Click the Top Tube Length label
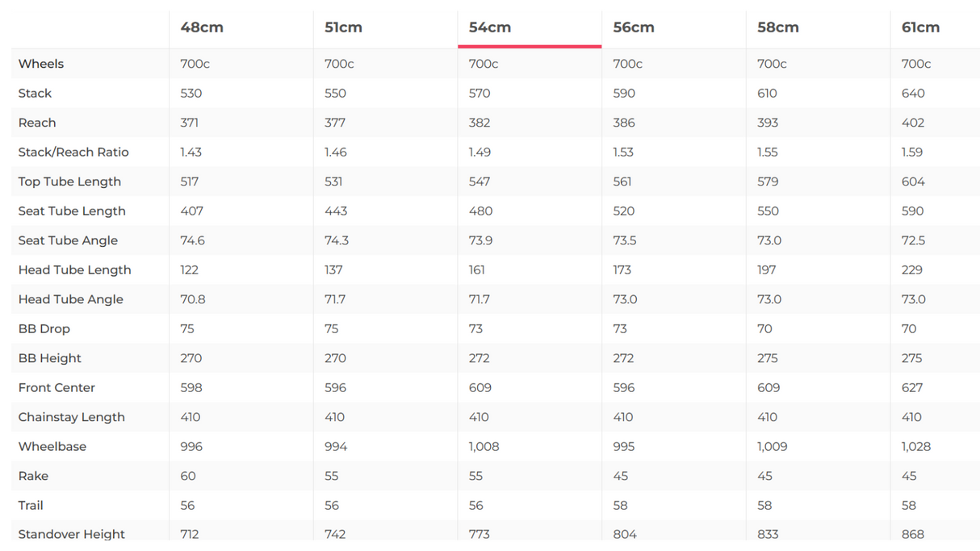This screenshot has width=980, height=551. click(x=69, y=182)
